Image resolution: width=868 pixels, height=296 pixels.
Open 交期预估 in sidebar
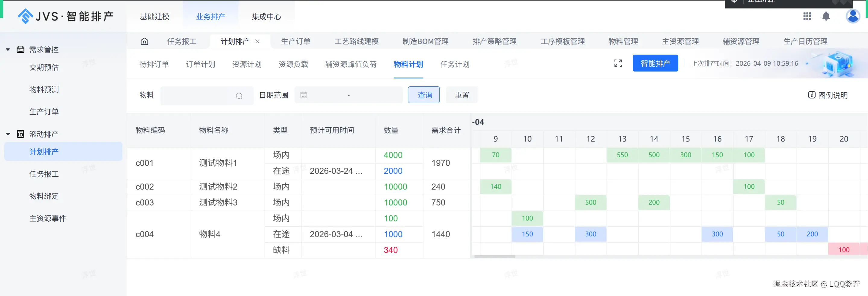(44, 67)
